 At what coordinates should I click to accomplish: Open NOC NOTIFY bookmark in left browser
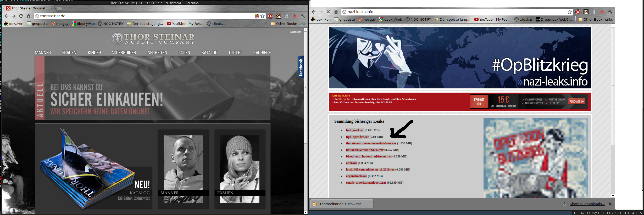(111, 24)
